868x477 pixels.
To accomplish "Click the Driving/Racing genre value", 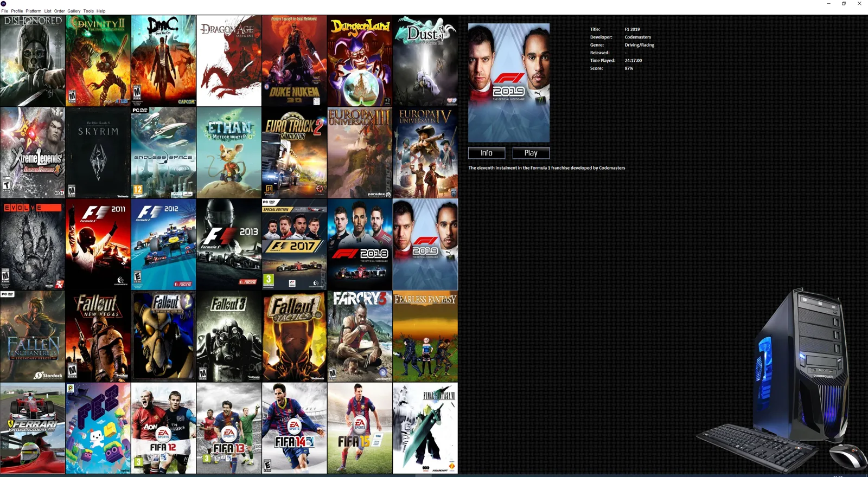I will tap(639, 45).
